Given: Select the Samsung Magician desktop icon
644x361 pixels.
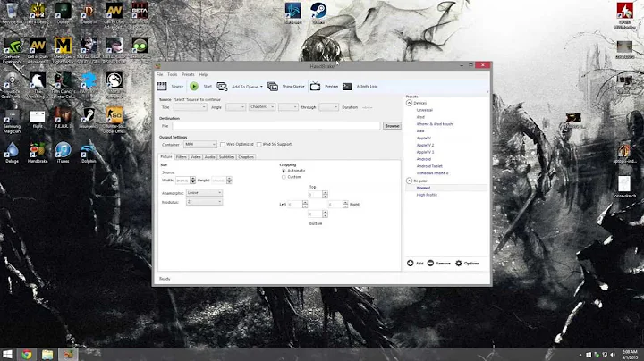Looking at the screenshot, I should [x=12, y=121].
